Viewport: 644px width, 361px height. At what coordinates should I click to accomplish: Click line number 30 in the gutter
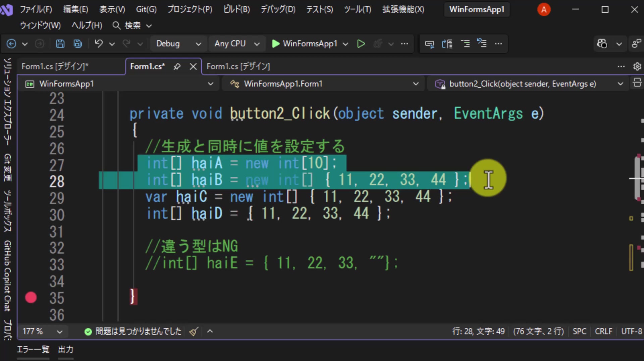coord(57,215)
